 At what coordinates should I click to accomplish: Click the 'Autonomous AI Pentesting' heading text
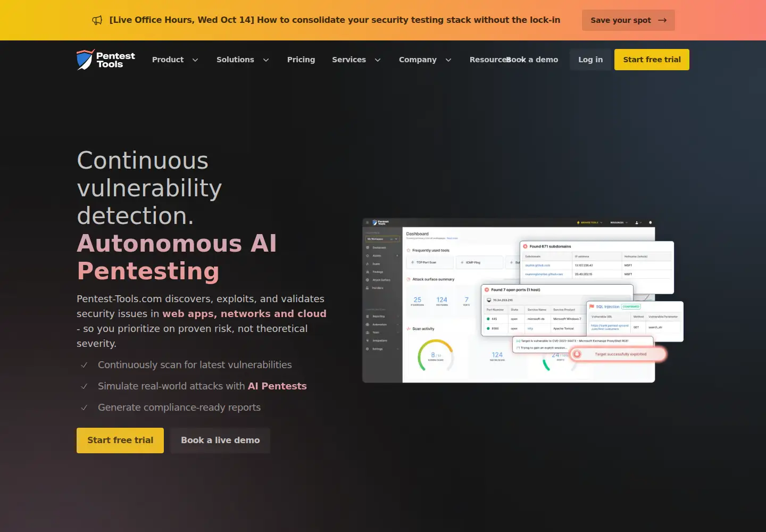coord(177,257)
